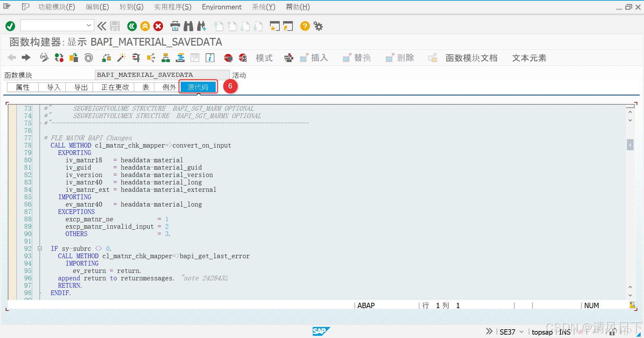Open Customize Local Layout gear icon

click(x=318, y=26)
